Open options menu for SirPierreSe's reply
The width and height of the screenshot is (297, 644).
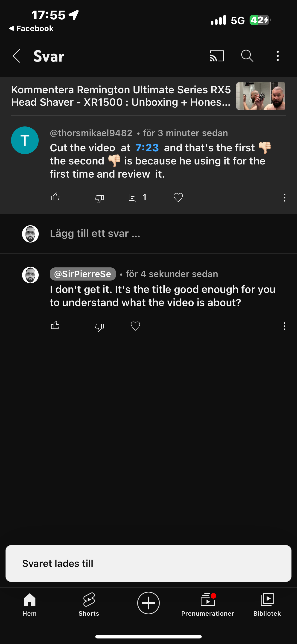click(x=284, y=326)
